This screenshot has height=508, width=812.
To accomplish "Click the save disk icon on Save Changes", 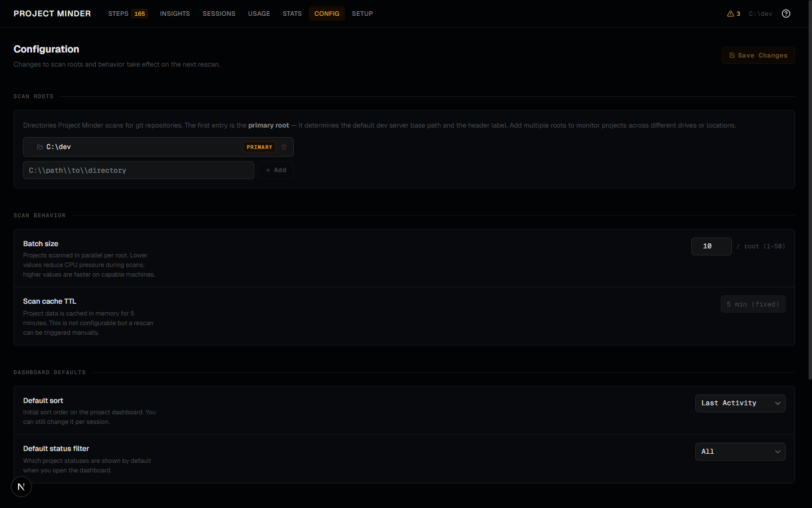I will (733, 55).
